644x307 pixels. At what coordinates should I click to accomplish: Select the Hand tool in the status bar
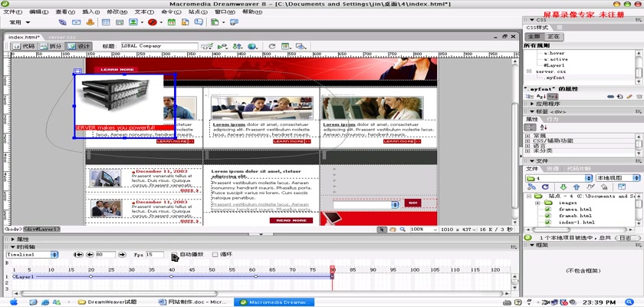(393, 229)
